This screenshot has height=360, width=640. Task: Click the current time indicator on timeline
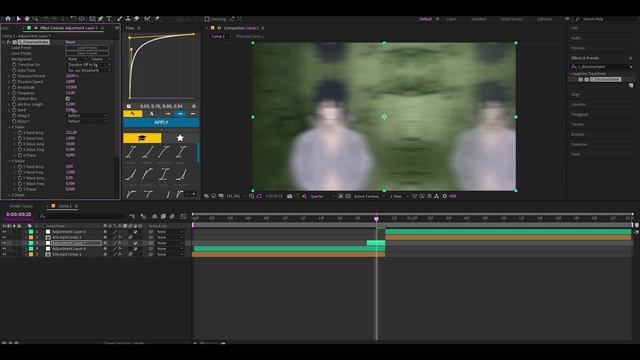click(376, 219)
